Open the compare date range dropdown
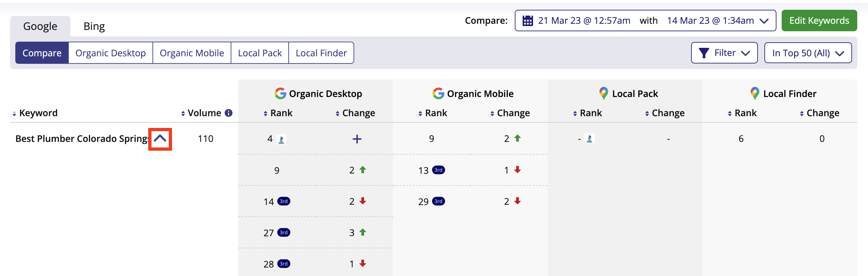Image resolution: width=868 pixels, height=276 pixels. tap(645, 21)
